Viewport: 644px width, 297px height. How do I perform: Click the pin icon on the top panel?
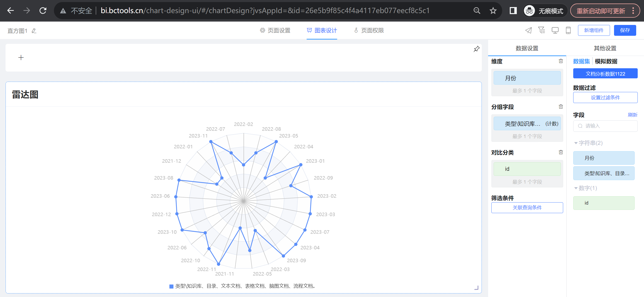(x=476, y=49)
